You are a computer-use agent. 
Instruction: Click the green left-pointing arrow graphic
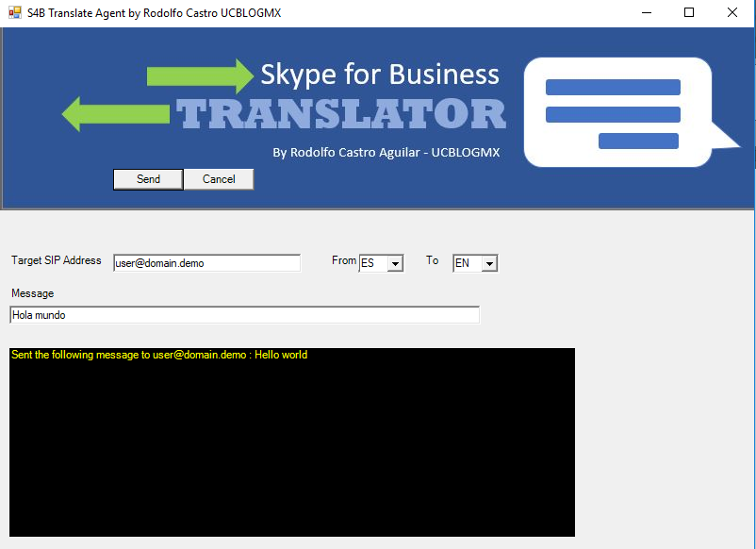(115, 114)
